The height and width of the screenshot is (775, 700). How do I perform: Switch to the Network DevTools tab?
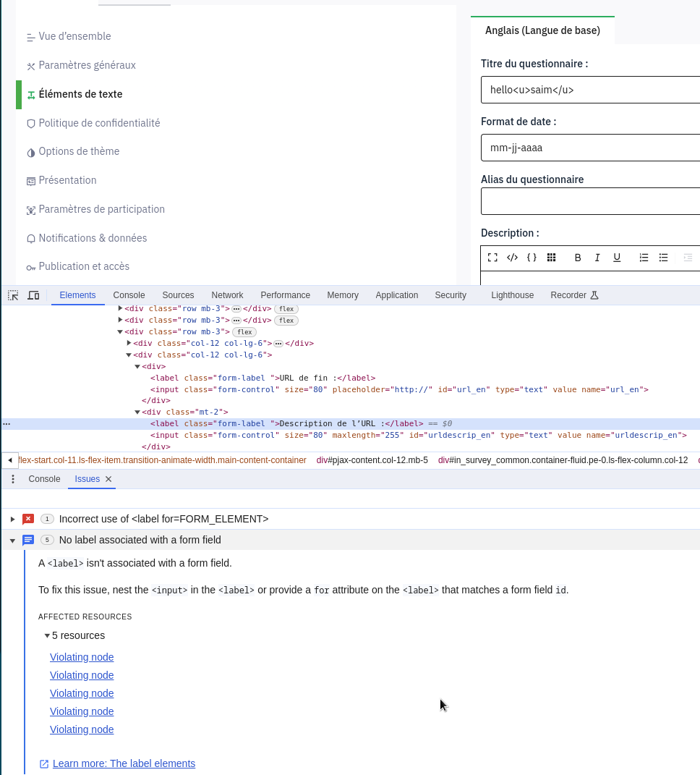(227, 295)
